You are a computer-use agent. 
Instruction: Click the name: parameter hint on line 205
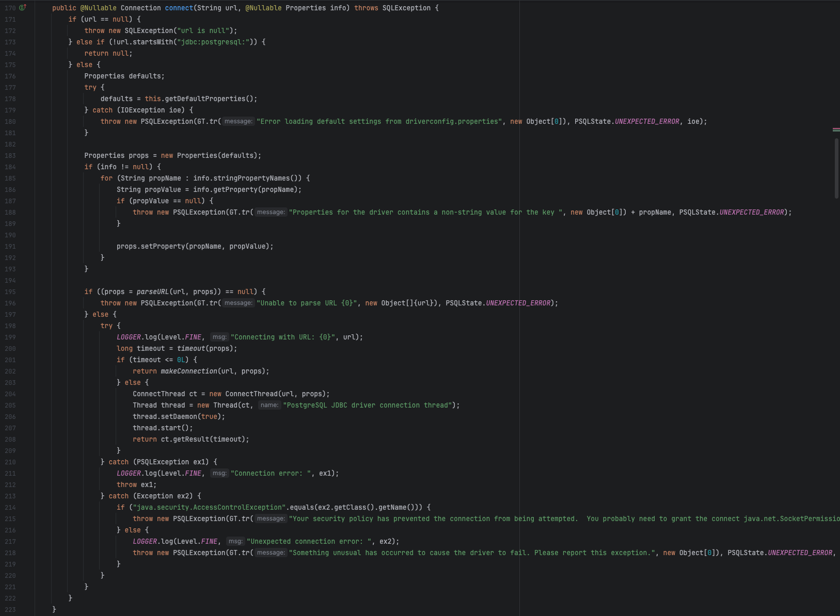270,405
